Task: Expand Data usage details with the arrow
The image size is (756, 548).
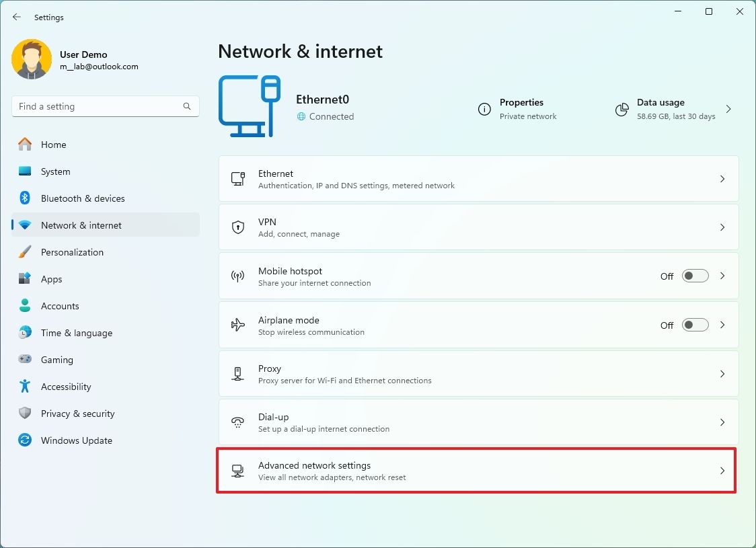Action: (728, 109)
